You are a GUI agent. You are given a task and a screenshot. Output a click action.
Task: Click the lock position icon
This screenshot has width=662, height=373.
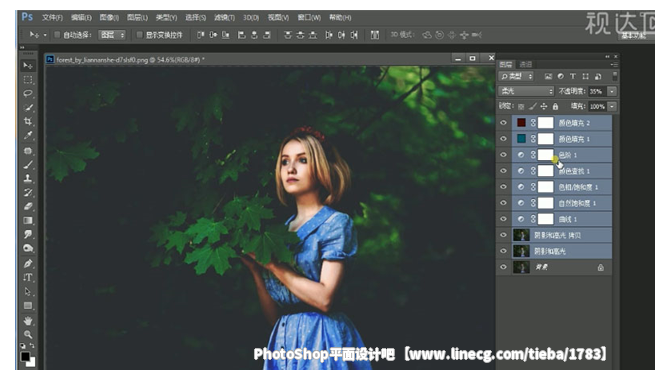(544, 106)
